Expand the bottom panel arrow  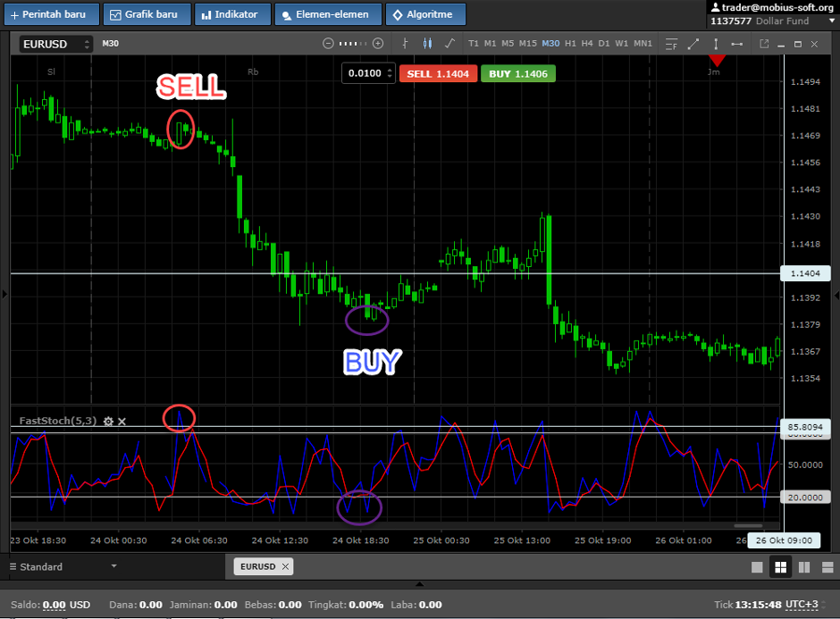tap(419, 584)
